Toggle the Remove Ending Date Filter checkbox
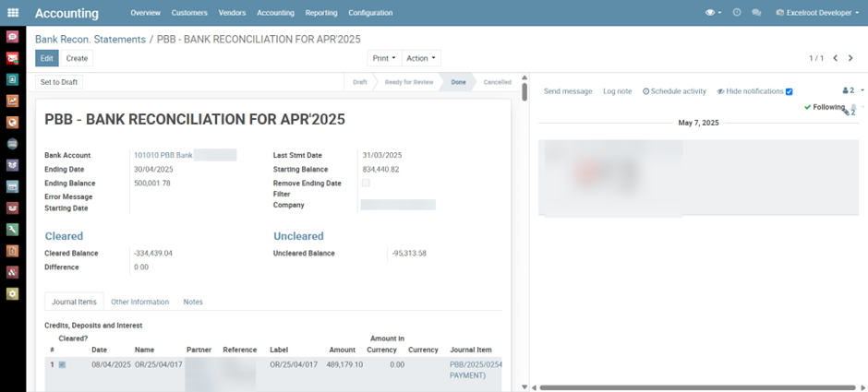The width and height of the screenshot is (868, 392). (x=366, y=183)
